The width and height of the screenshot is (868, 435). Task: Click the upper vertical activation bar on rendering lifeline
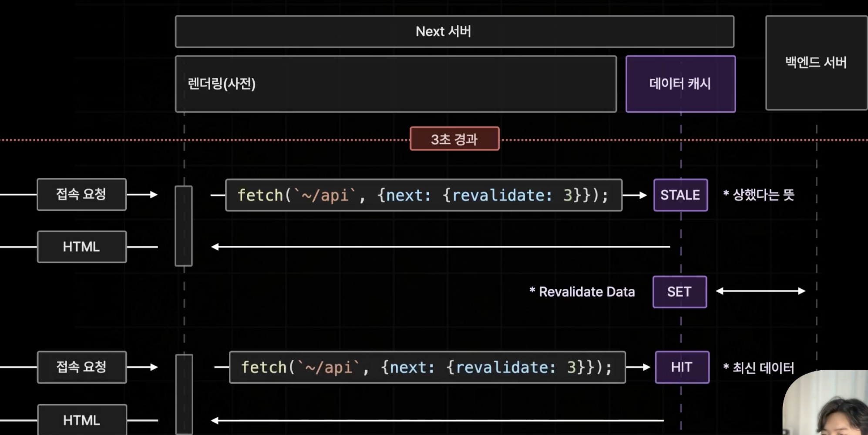pyautogui.click(x=184, y=226)
